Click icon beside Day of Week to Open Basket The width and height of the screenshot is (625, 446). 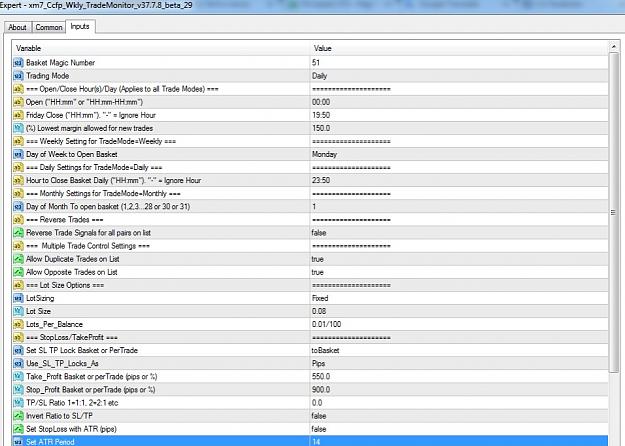coord(18,154)
